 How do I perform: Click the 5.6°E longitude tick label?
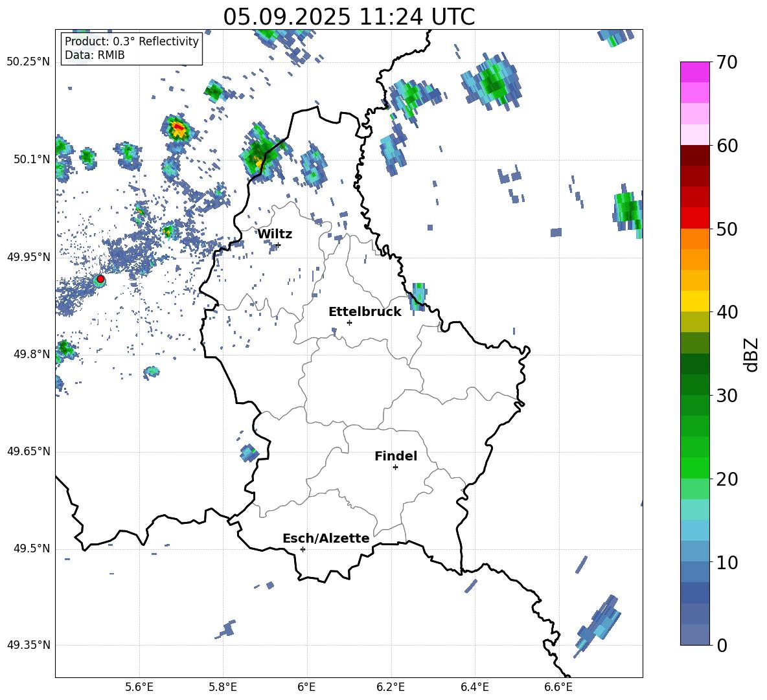tap(139, 687)
